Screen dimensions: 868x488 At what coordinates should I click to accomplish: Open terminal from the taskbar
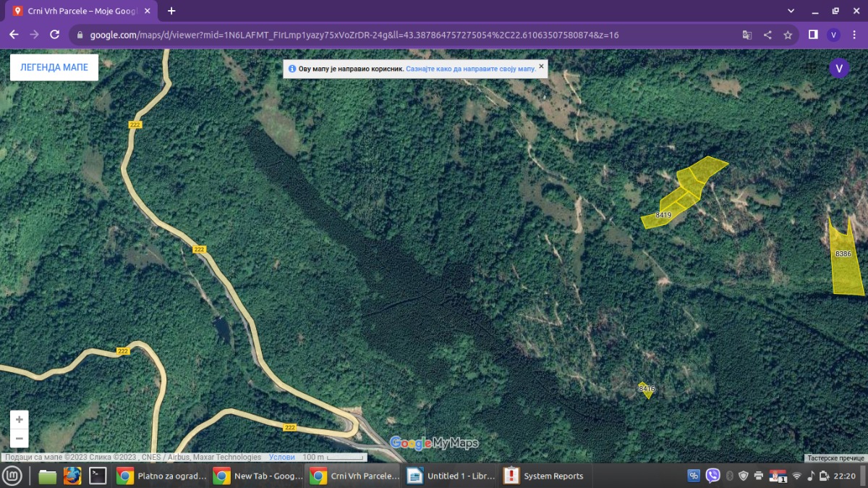(x=98, y=476)
